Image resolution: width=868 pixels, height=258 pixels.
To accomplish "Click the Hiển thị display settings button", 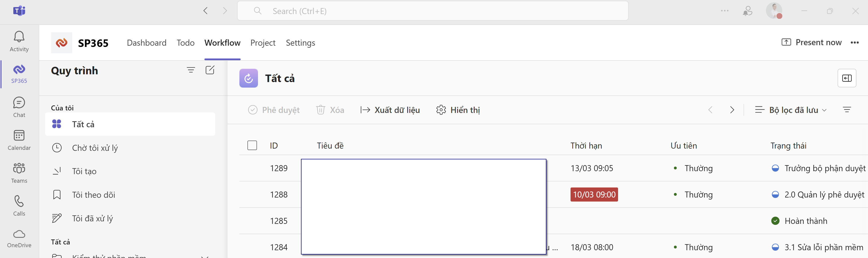I will (458, 110).
